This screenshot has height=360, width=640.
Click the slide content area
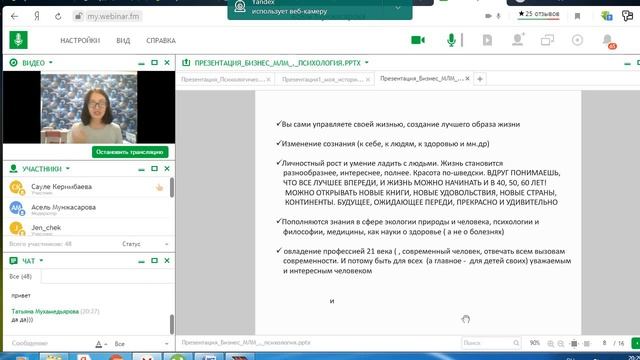418,212
